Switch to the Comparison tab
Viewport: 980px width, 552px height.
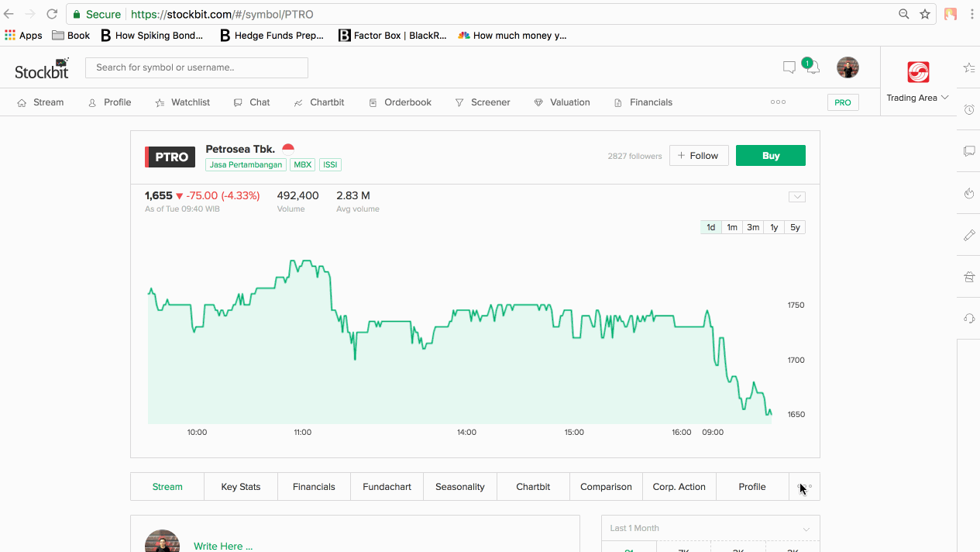pyautogui.click(x=606, y=487)
